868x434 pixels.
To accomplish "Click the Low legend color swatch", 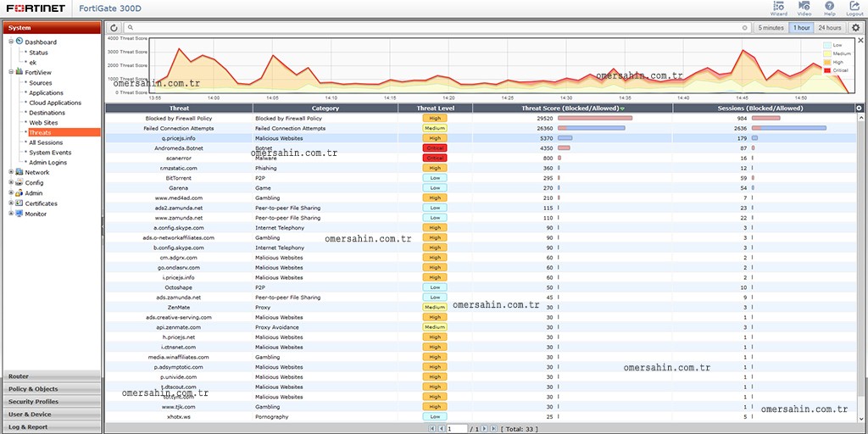I will click(x=827, y=45).
